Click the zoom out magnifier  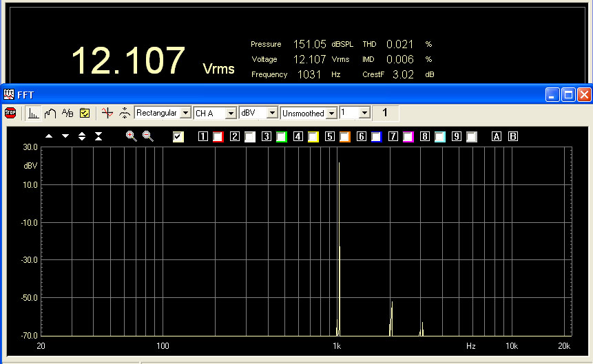tap(148, 136)
